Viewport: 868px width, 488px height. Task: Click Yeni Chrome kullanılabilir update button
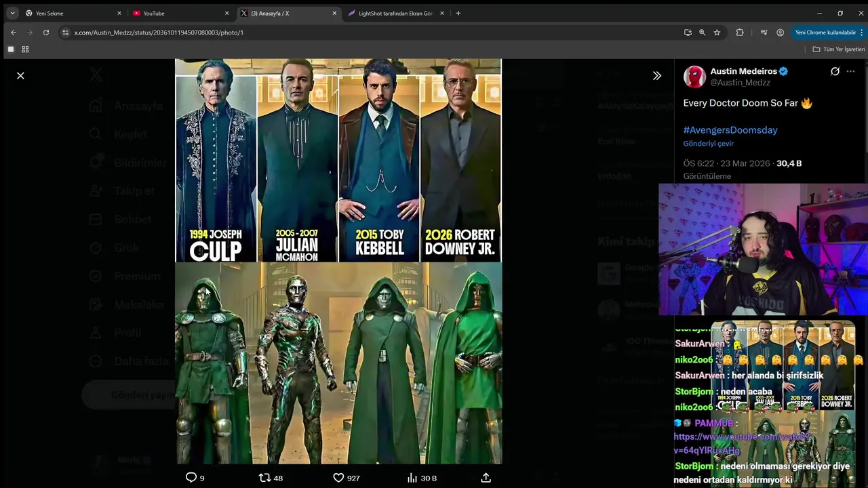[827, 32]
